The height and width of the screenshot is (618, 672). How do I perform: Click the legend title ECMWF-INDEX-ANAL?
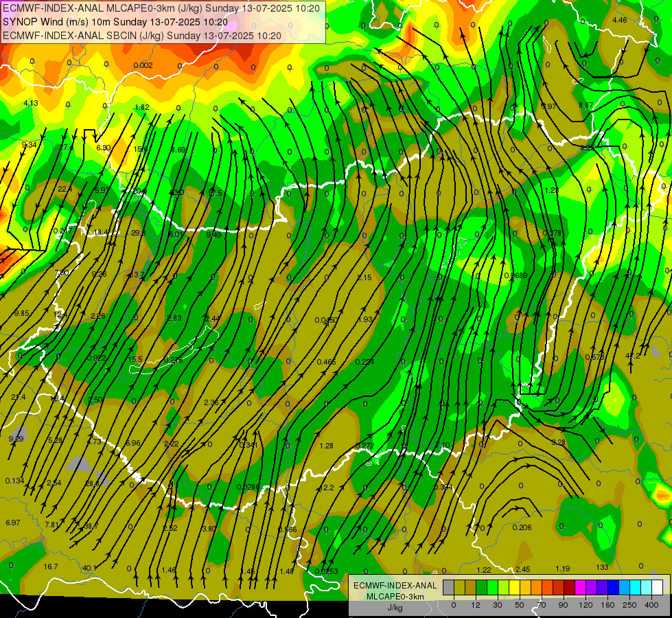point(395,586)
